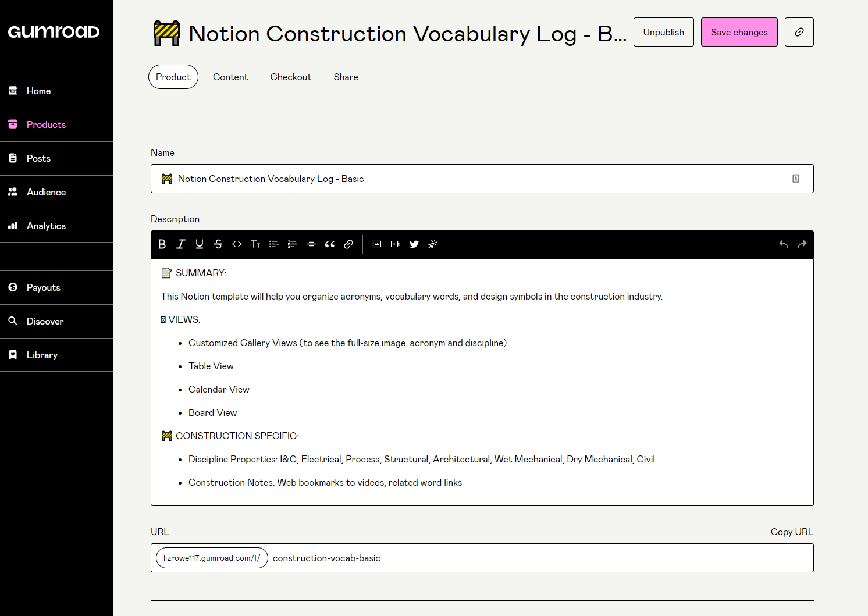Open Posts page

pyautogui.click(x=56, y=159)
